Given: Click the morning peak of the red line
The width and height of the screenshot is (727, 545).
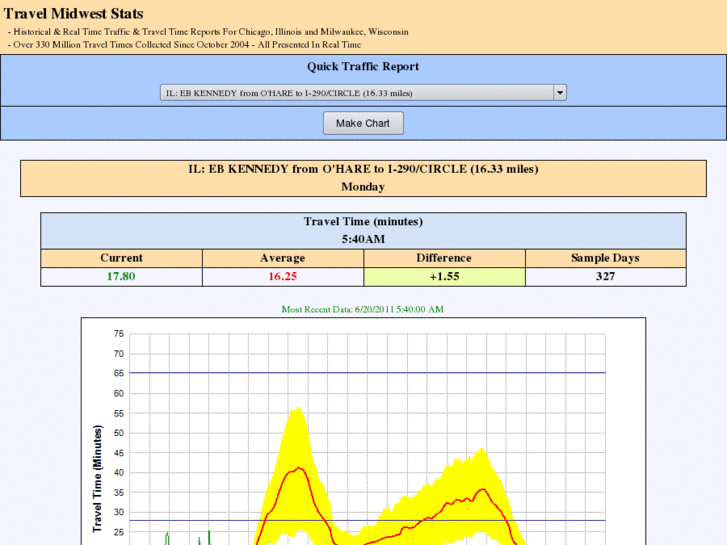Looking at the screenshot, I should [x=295, y=468].
